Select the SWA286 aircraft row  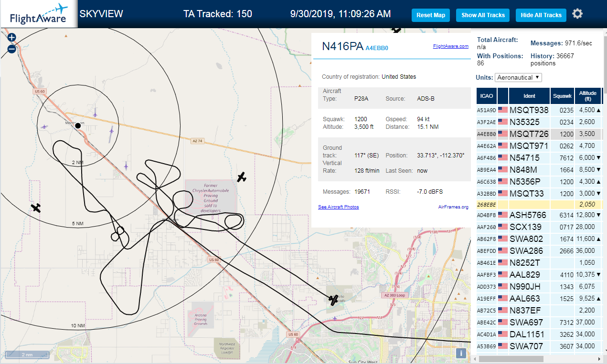[539, 250]
